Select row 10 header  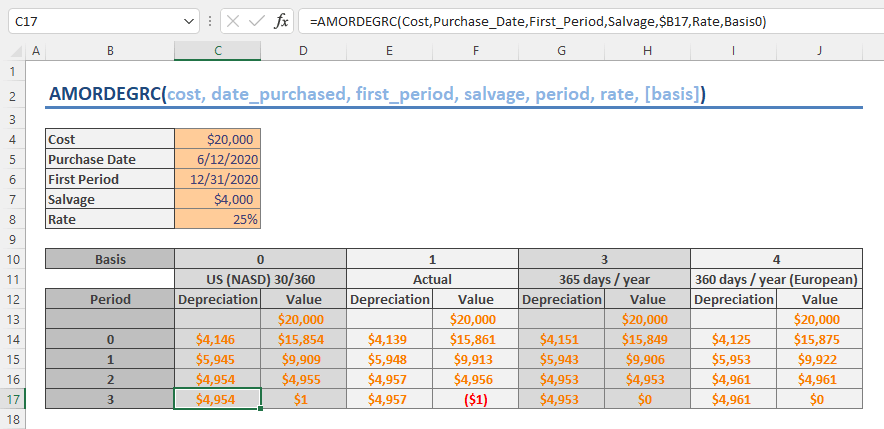(14, 258)
